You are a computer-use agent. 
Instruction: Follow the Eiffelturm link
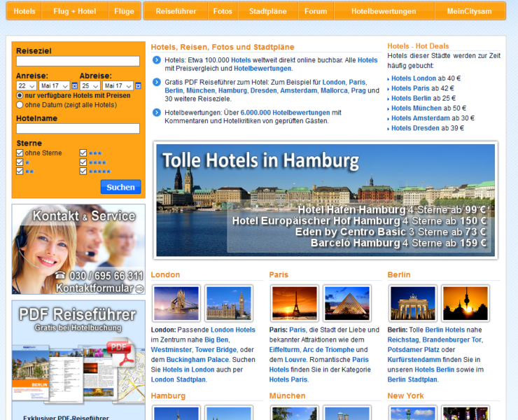pos(284,349)
